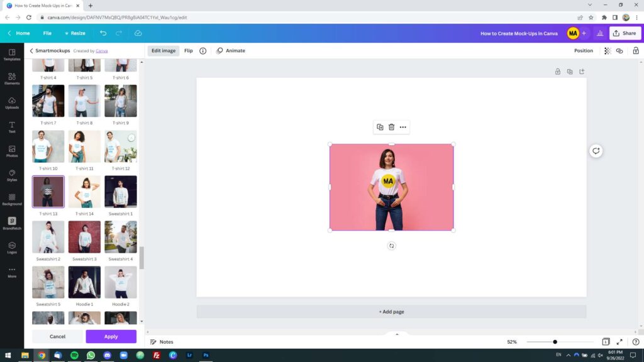Open the Styles sidebar panel
Image resolution: width=644 pixels, height=362 pixels.
coord(12,175)
